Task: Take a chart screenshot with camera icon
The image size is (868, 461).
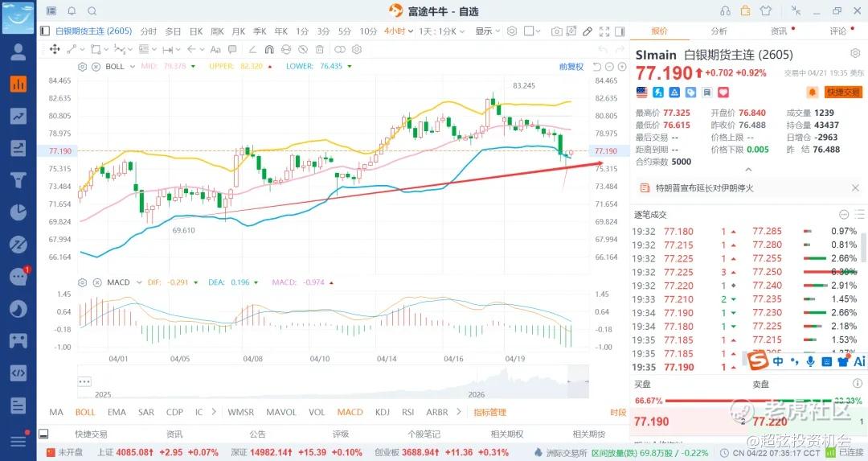Action: coord(556,31)
